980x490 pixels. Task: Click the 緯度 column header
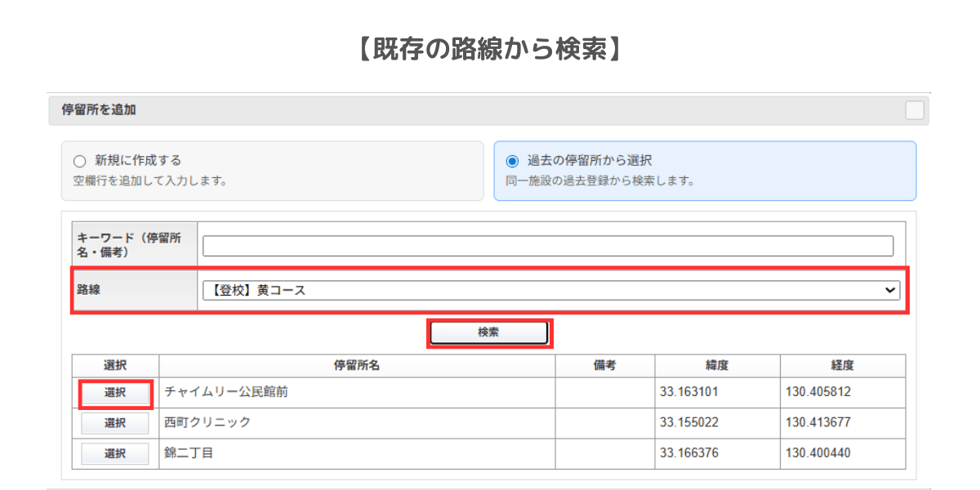[716, 366]
